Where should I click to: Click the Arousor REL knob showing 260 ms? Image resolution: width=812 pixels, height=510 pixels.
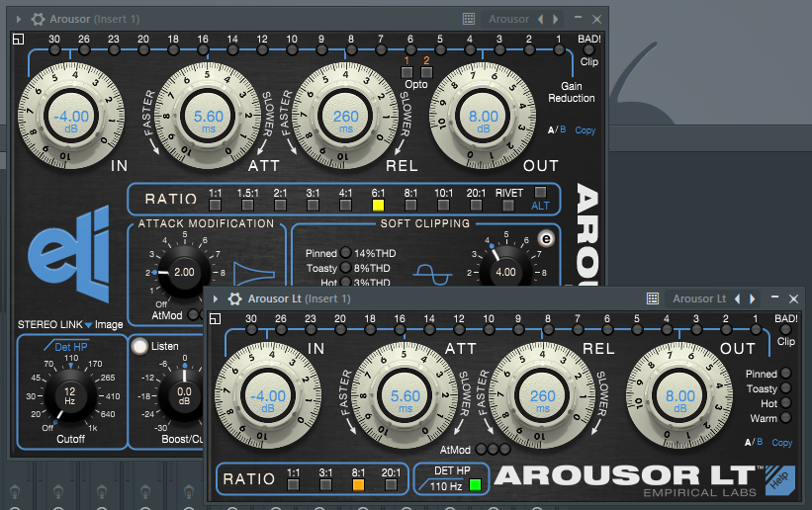pos(345,117)
